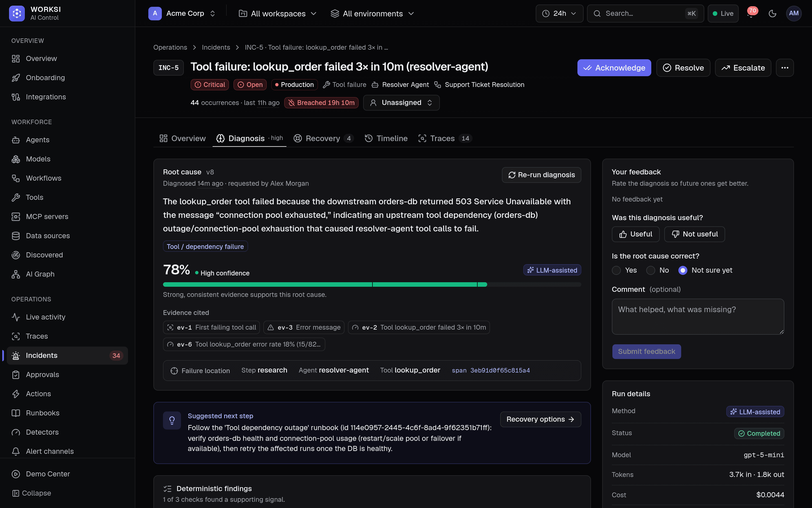Click the Integrations sidebar icon

[16, 97]
